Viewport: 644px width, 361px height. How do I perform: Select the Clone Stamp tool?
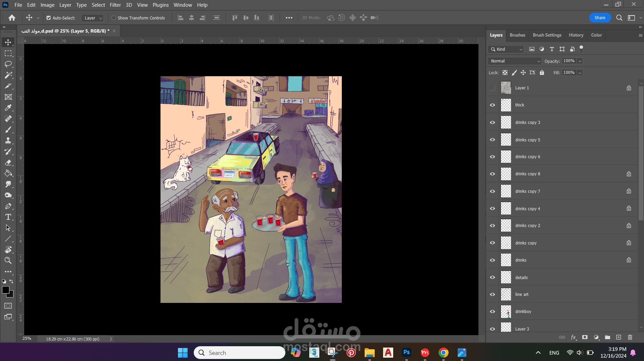pyautogui.click(x=8, y=141)
